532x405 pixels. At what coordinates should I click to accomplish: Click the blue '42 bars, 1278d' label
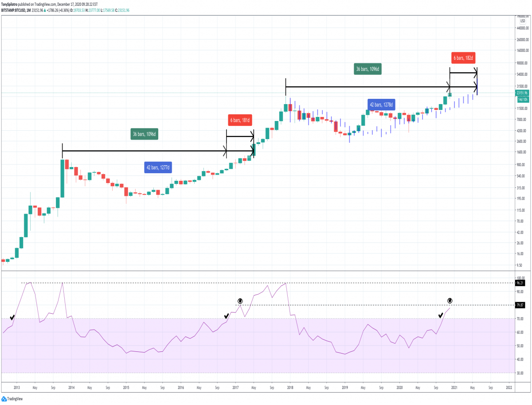click(381, 105)
